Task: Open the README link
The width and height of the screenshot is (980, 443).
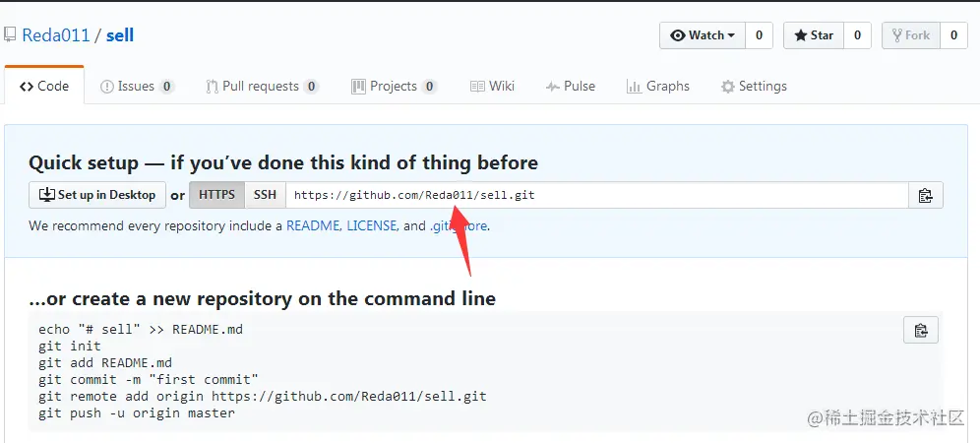Action: (313, 225)
